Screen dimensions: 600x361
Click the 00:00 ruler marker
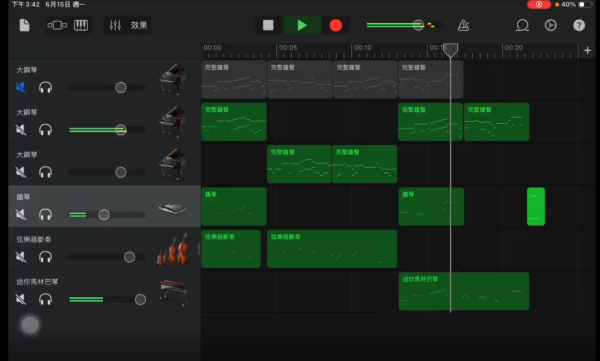click(212, 48)
